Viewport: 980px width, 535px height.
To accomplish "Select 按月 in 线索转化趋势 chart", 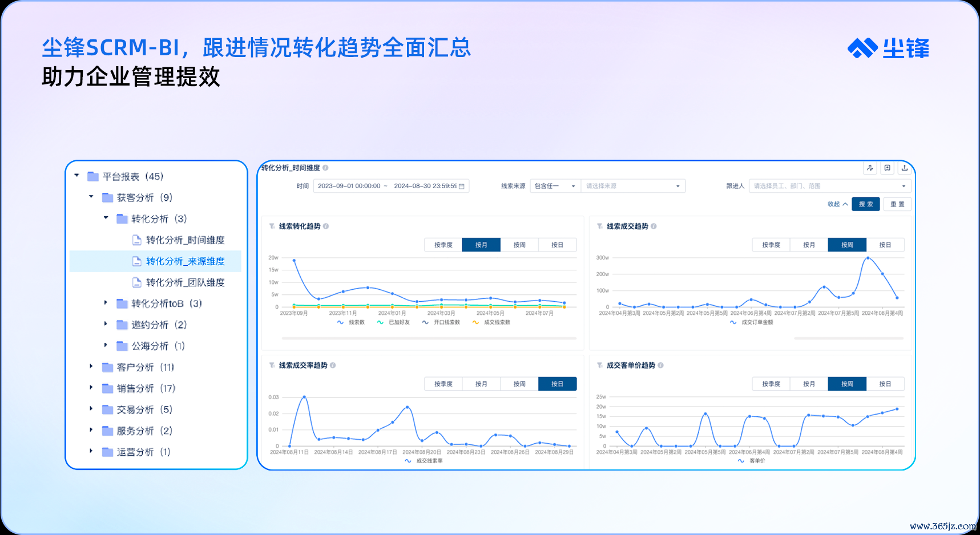I will click(482, 245).
